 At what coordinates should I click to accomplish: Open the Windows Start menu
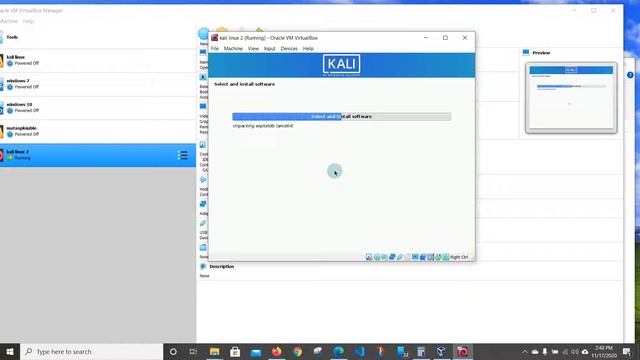[10, 351]
